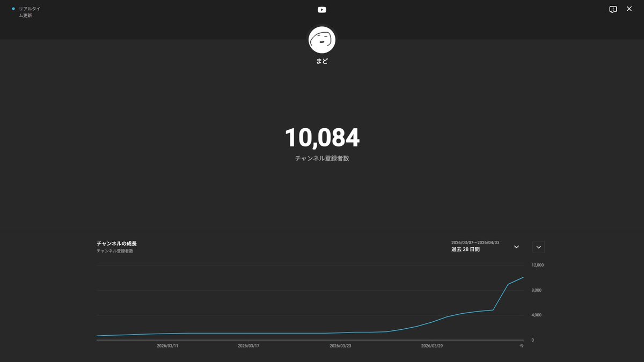Open the send feedback icon
Screen dimensions: 644x362
[613, 9]
